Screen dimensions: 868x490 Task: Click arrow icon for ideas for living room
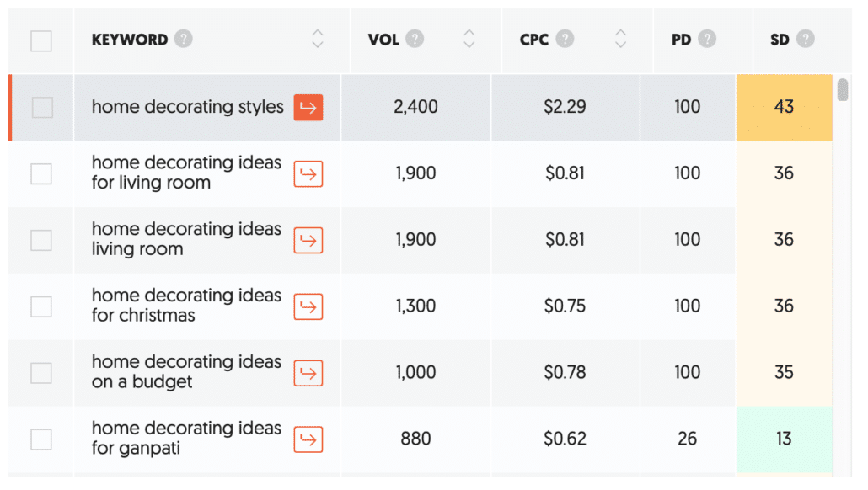308,174
